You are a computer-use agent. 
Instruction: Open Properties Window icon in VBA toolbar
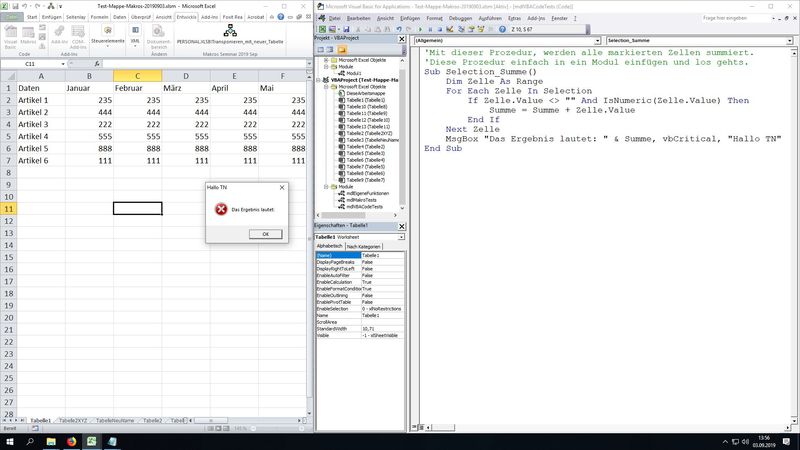[471, 29]
